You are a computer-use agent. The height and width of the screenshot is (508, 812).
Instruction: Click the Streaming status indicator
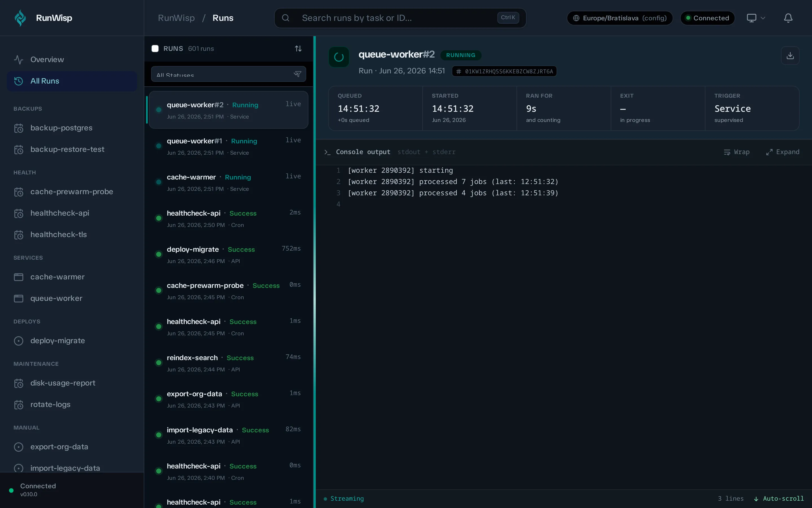coord(344,499)
